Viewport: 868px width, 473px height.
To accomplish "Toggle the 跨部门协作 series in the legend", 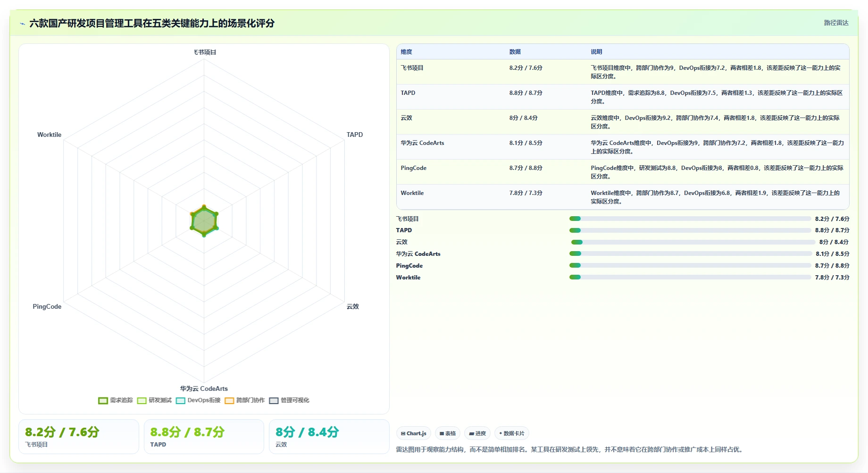I will click(x=244, y=400).
